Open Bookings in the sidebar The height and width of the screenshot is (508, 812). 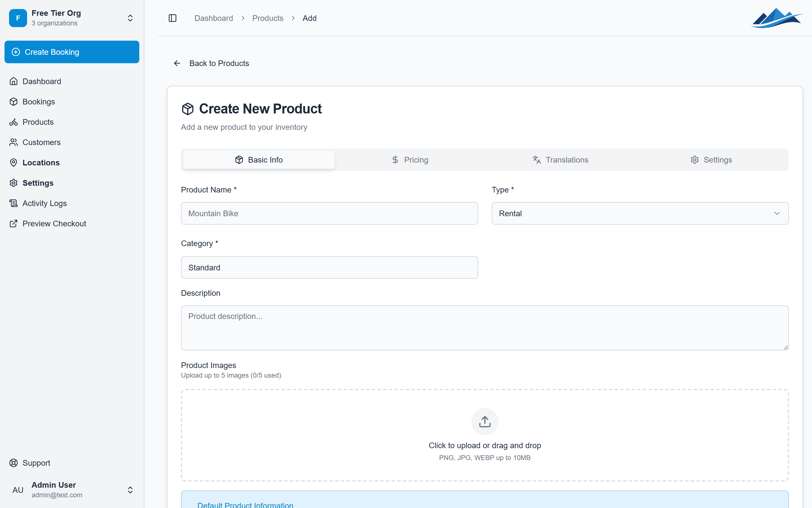[72, 102]
